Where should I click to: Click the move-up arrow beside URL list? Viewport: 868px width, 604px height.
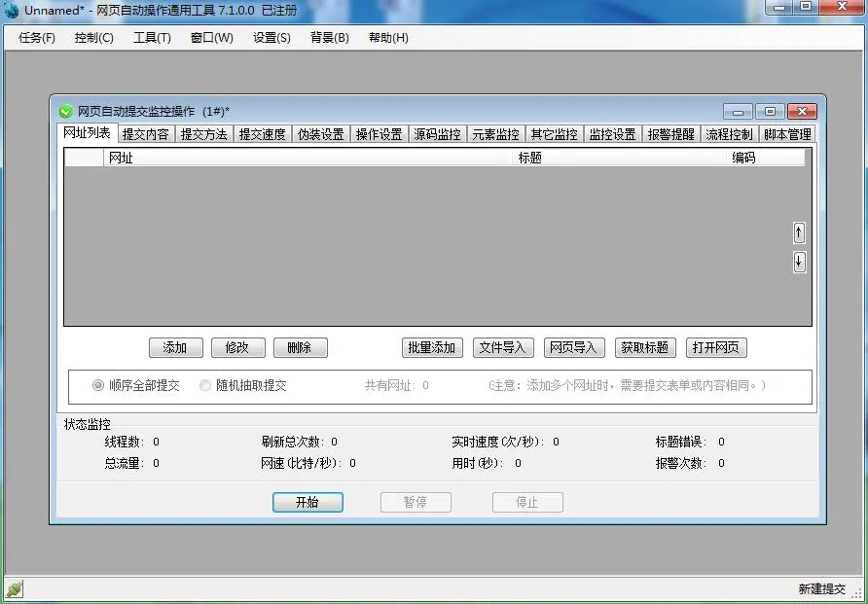pos(799,233)
